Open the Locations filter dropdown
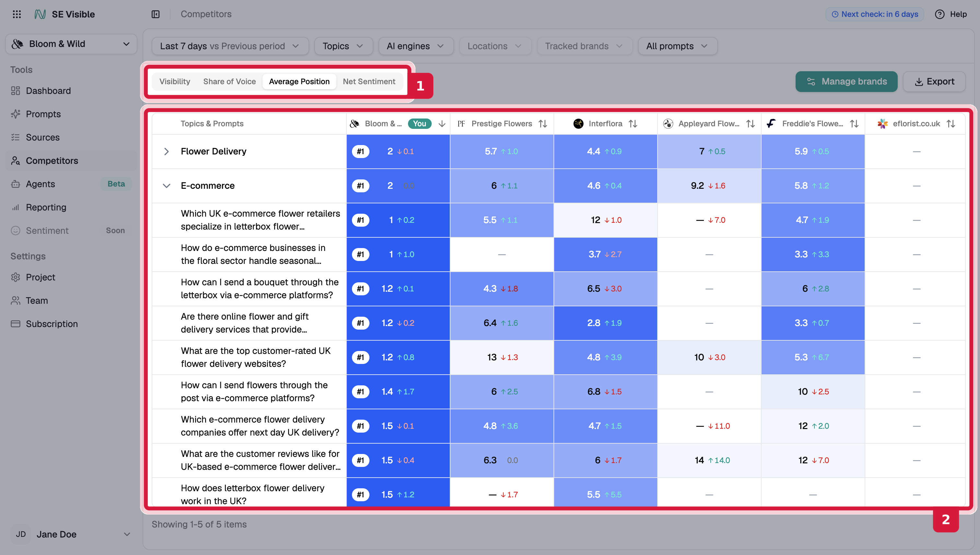The height and width of the screenshot is (555, 980). click(x=495, y=46)
